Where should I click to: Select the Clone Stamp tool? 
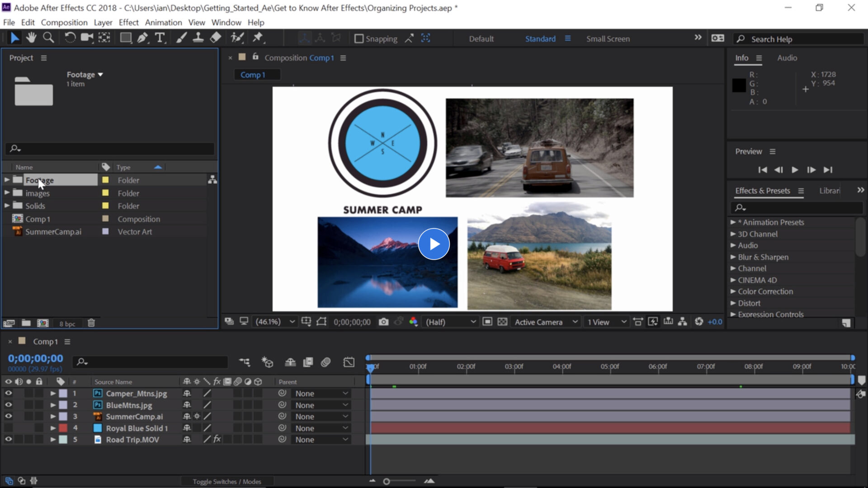[x=198, y=38]
